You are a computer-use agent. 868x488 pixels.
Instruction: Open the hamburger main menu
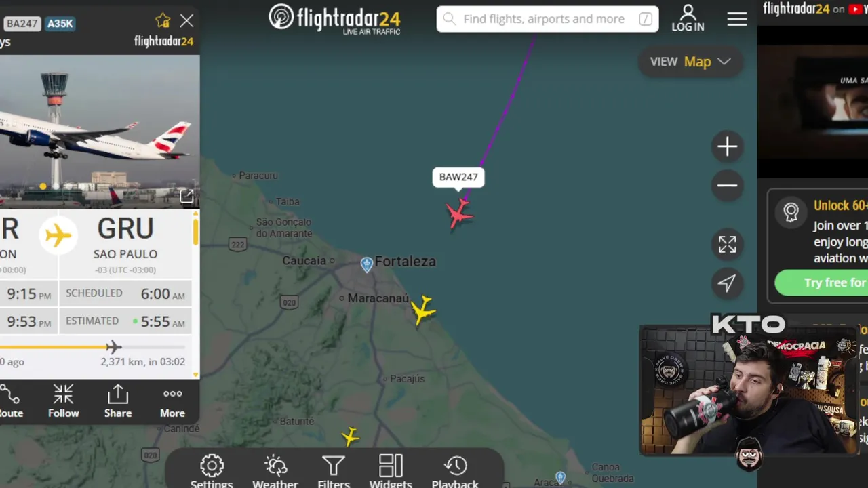coord(737,19)
